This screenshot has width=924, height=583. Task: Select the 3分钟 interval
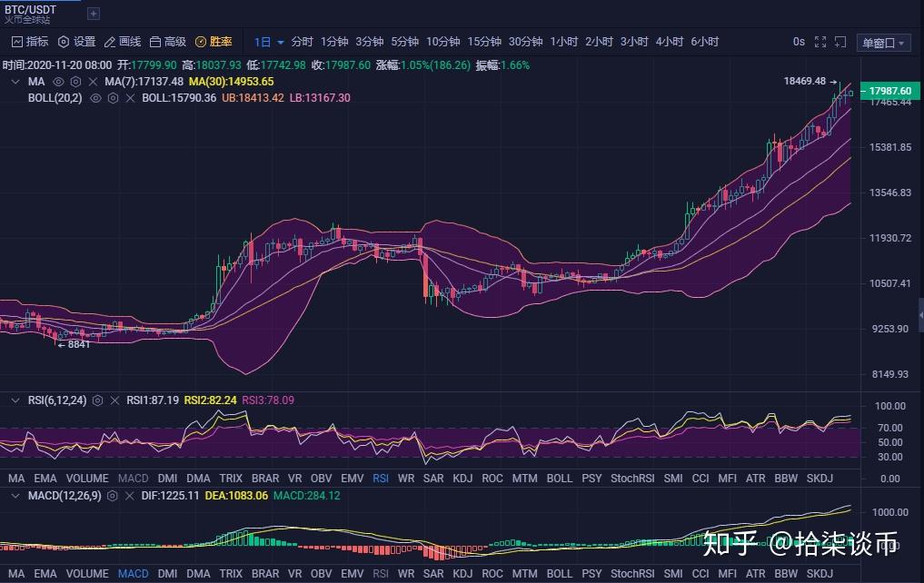pyautogui.click(x=370, y=42)
